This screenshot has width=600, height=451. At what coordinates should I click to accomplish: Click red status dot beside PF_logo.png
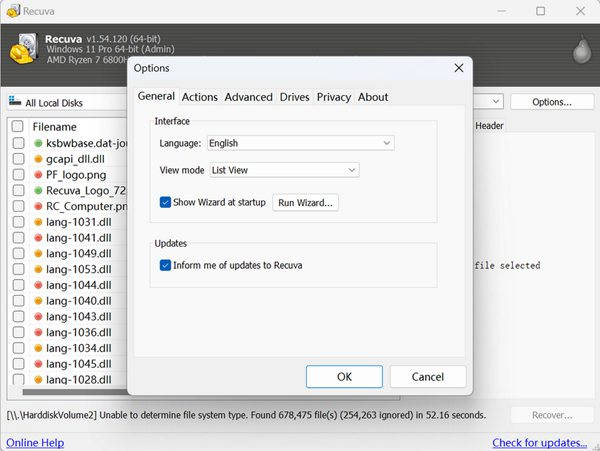37,174
